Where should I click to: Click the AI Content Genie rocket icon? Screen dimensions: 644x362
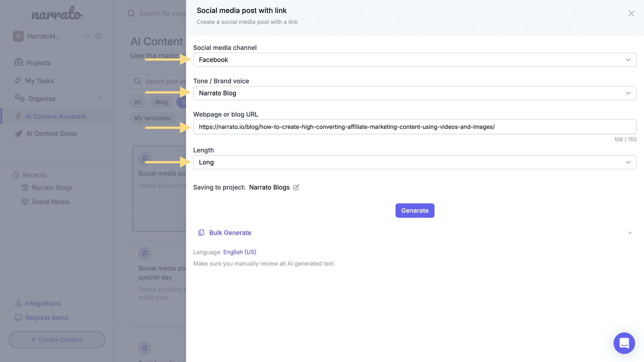(x=19, y=134)
